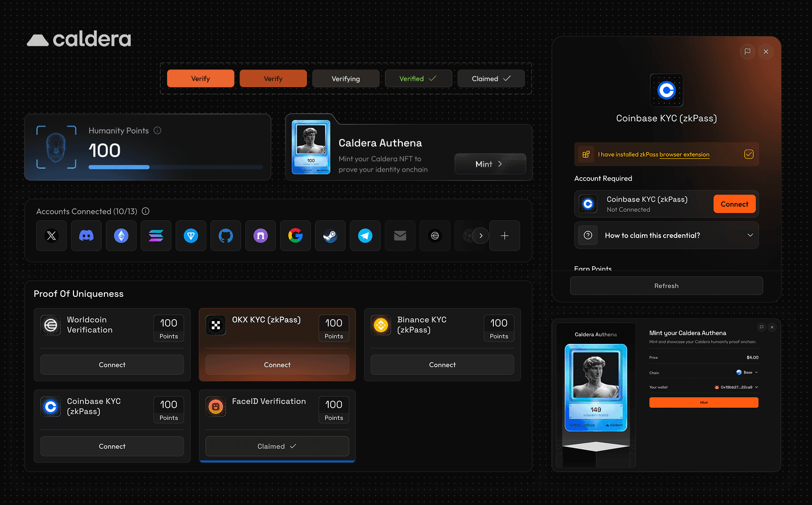Close the Mint your Caldera Authena dialog
Viewport: 812px width, 505px height.
[772, 327]
